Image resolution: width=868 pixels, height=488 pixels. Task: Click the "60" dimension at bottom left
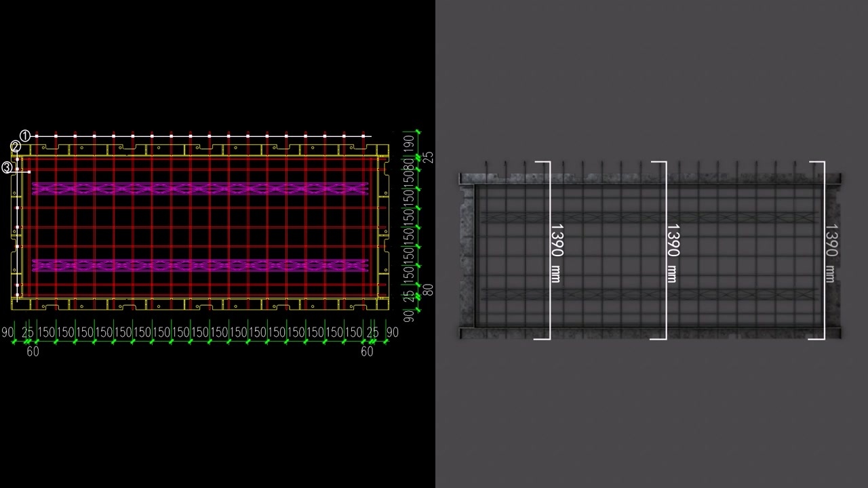(33, 352)
